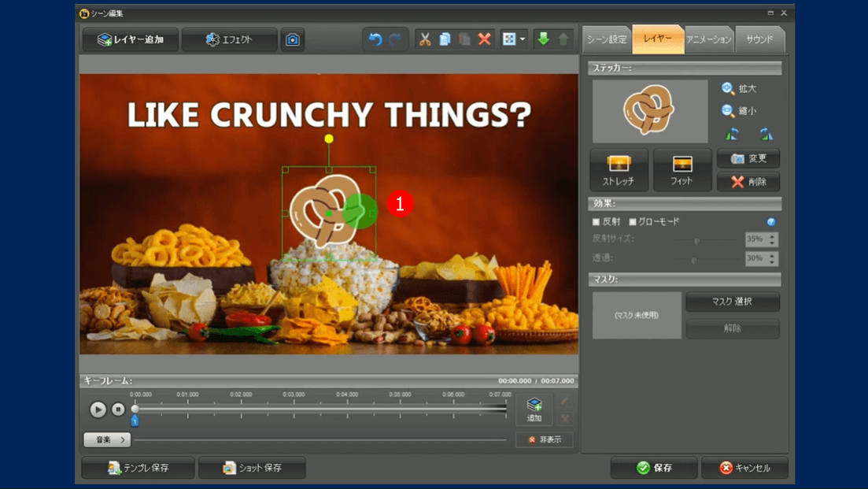Delete layer using red X toolbar icon
This screenshot has height=489, width=868.
point(485,39)
